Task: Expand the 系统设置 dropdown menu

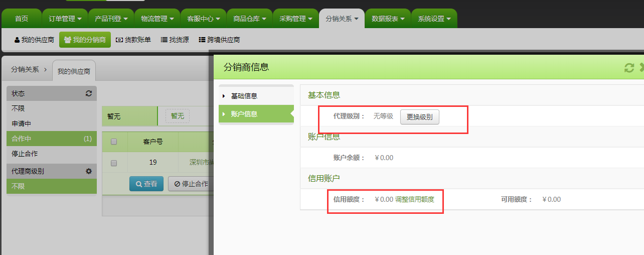Action: point(434,19)
